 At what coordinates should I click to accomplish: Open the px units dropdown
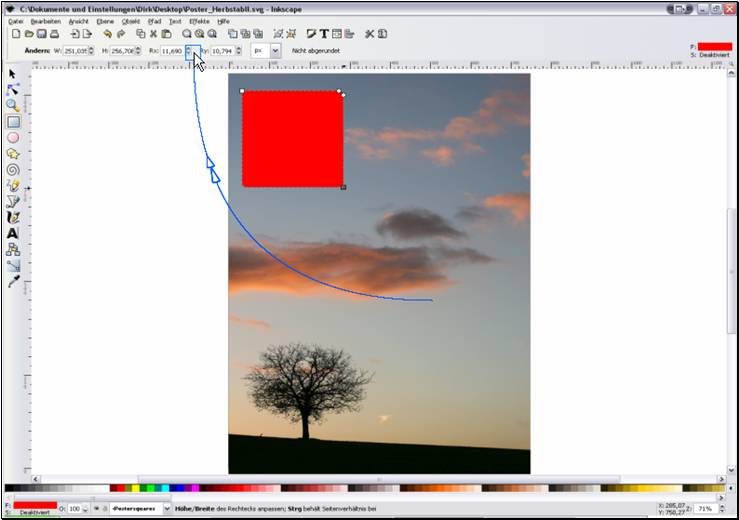pyautogui.click(x=275, y=49)
